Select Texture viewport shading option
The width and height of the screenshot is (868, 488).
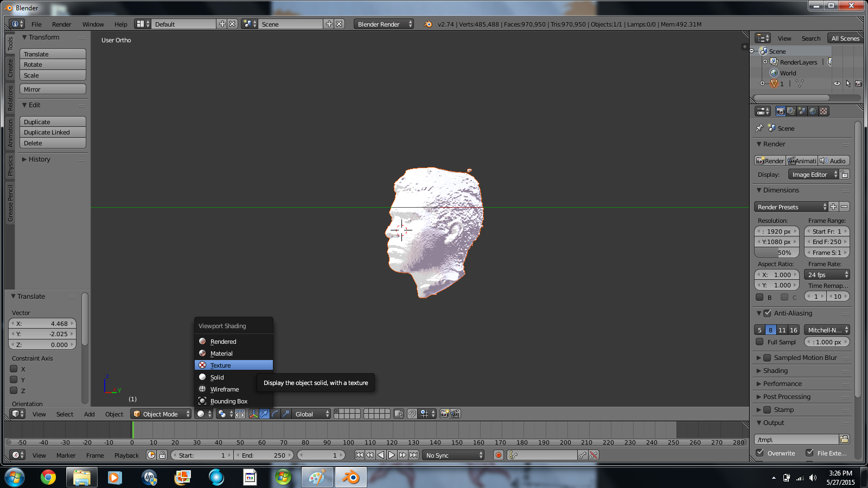tap(234, 365)
